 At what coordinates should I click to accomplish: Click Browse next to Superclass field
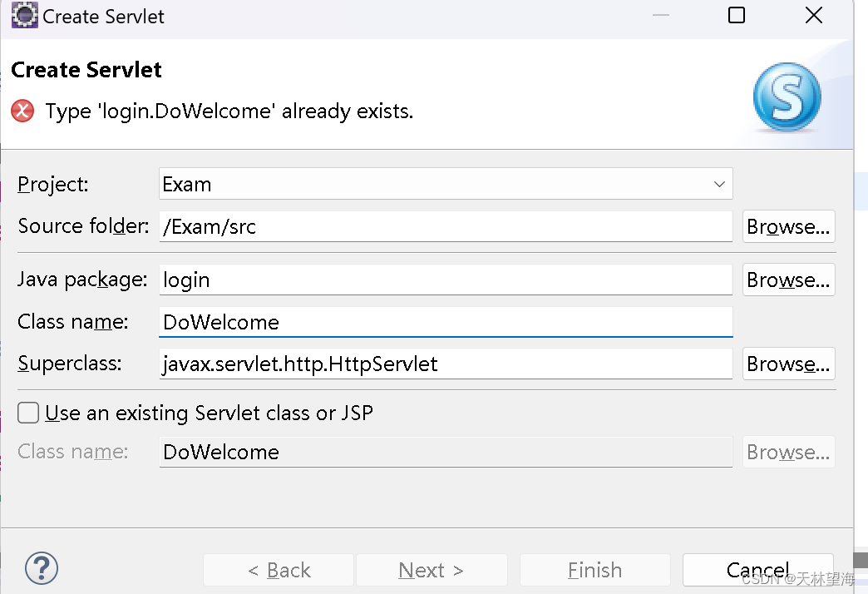click(x=787, y=364)
